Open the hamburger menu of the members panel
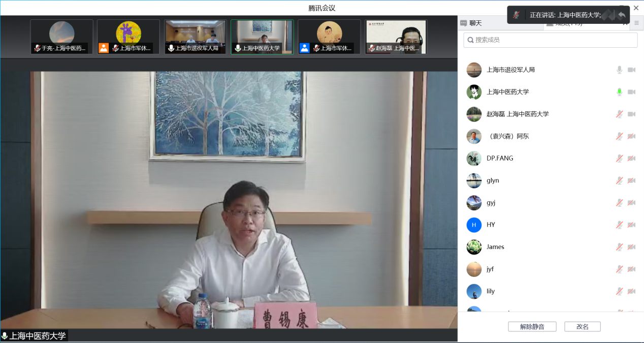The image size is (644, 343). pyautogui.click(x=636, y=23)
